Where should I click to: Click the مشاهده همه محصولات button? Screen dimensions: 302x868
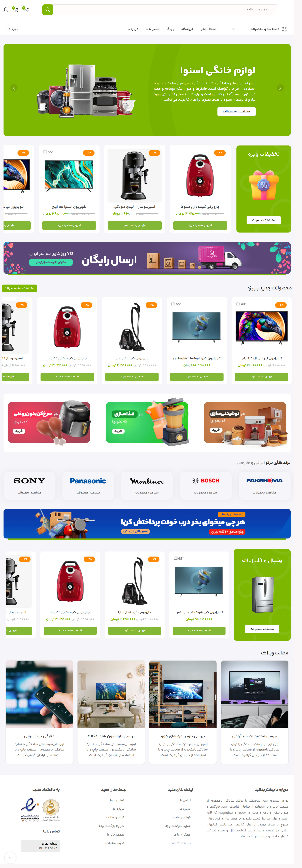(20, 288)
